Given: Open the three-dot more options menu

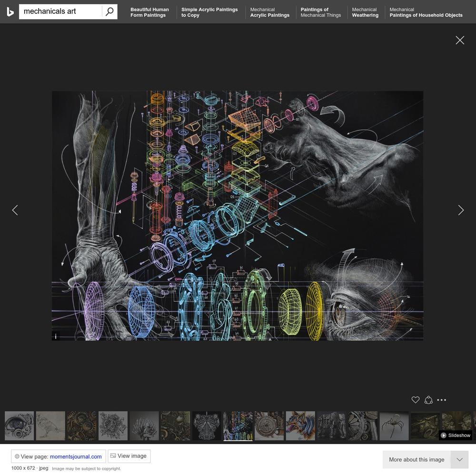Looking at the screenshot, I should (441, 400).
